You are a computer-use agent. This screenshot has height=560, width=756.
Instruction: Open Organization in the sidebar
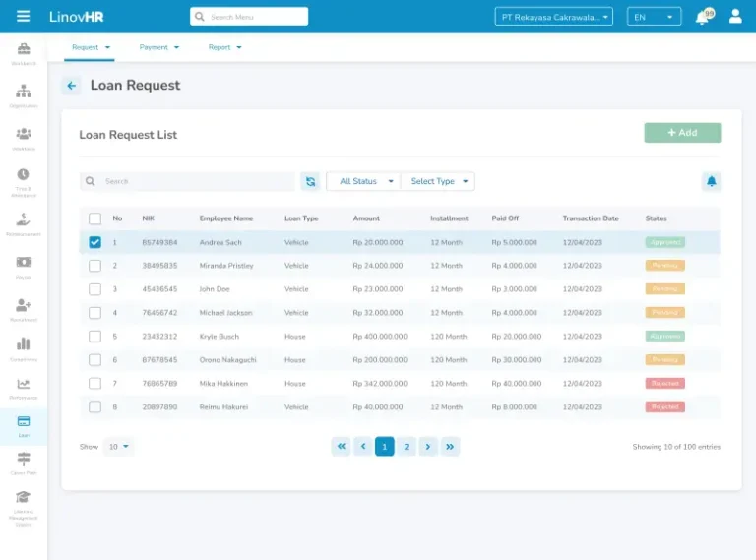(24, 95)
